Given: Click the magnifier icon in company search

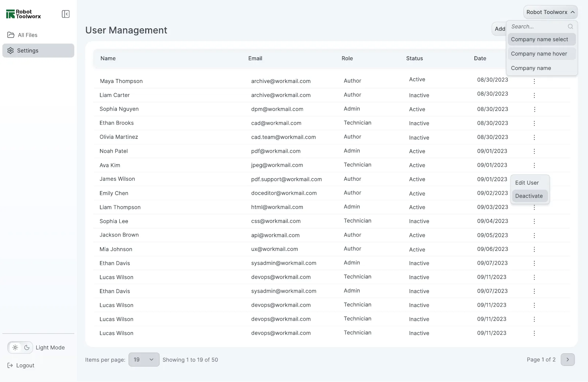Looking at the screenshot, I should tap(570, 26).
